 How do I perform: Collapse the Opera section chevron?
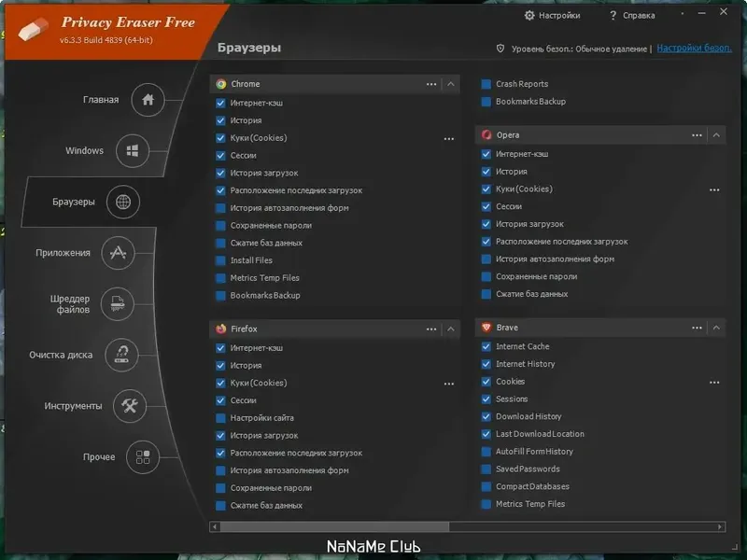pyautogui.click(x=715, y=134)
